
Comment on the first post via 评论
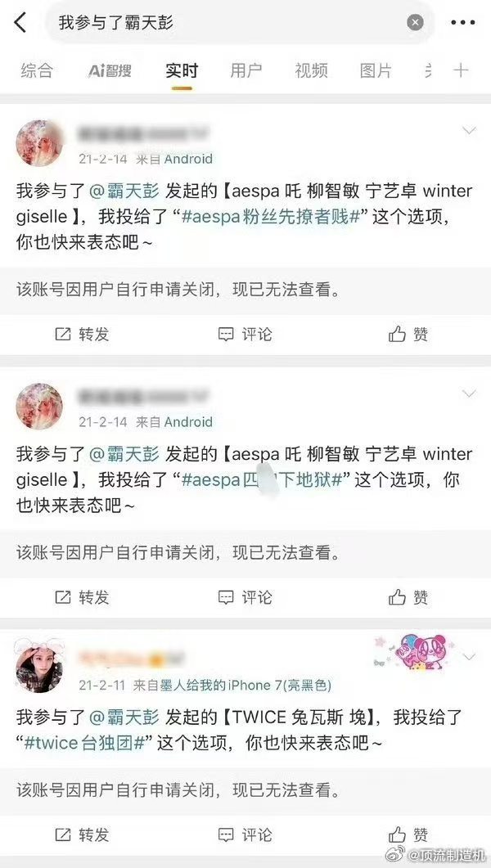pos(245,335)
